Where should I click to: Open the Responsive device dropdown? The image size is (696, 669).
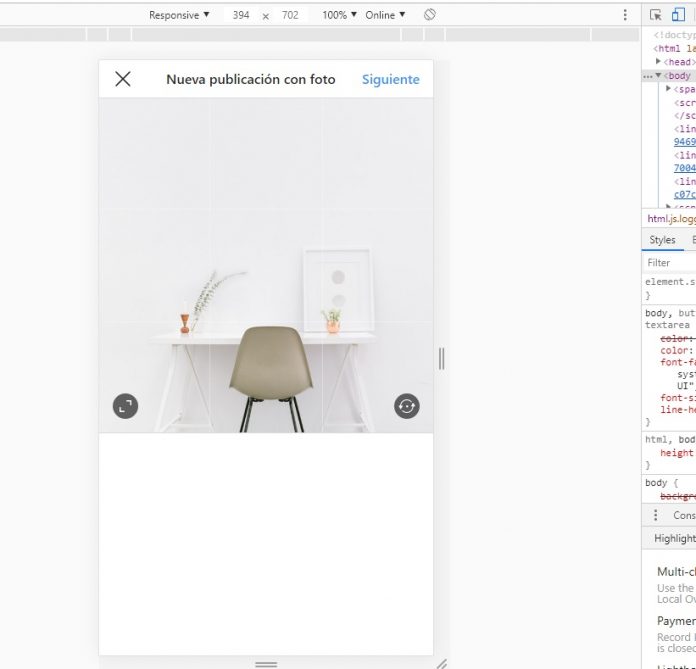pos(179,15)
